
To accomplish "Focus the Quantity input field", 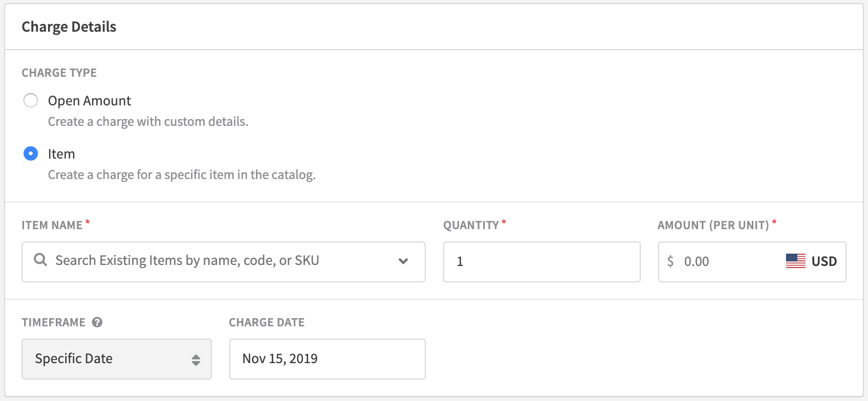I will (541, 262).
